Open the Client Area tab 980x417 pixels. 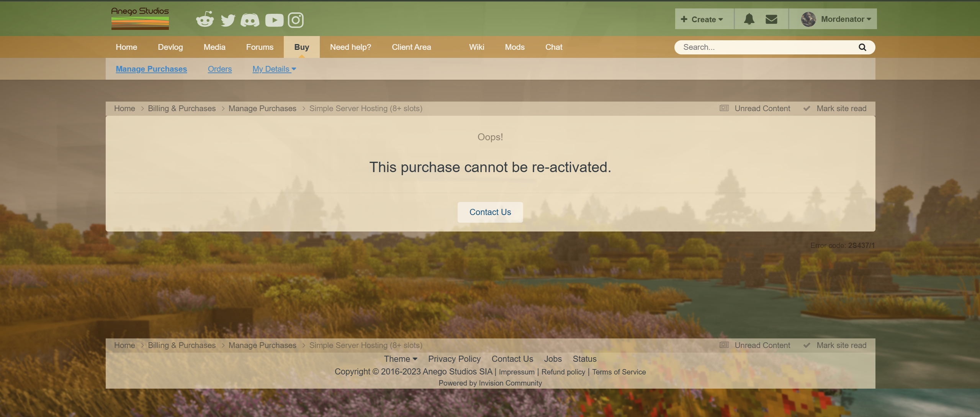pyautogui.click(x=411, y=47)
